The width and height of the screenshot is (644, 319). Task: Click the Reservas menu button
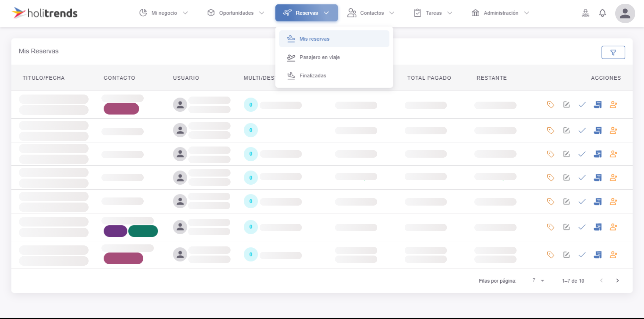306,13
